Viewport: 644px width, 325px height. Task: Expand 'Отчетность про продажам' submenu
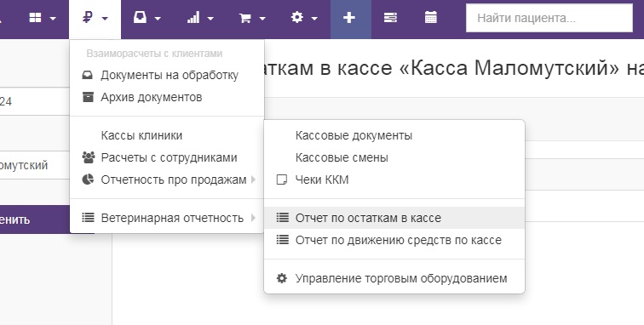167,180
